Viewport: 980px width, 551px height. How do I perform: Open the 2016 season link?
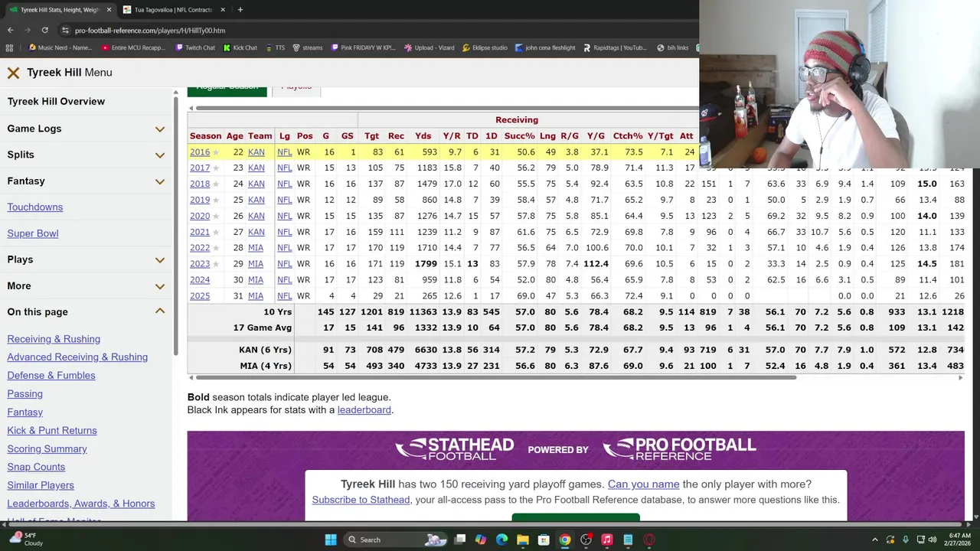pos(200,152)
